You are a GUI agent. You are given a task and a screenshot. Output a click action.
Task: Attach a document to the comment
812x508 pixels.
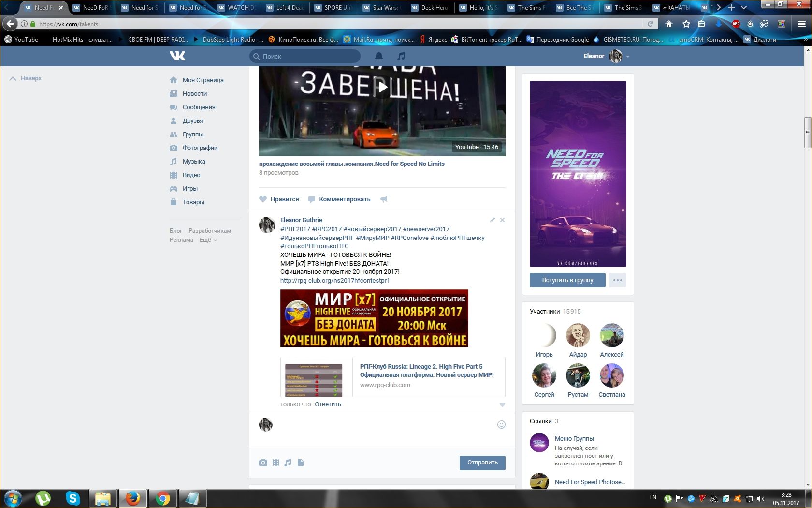(301, 463)
